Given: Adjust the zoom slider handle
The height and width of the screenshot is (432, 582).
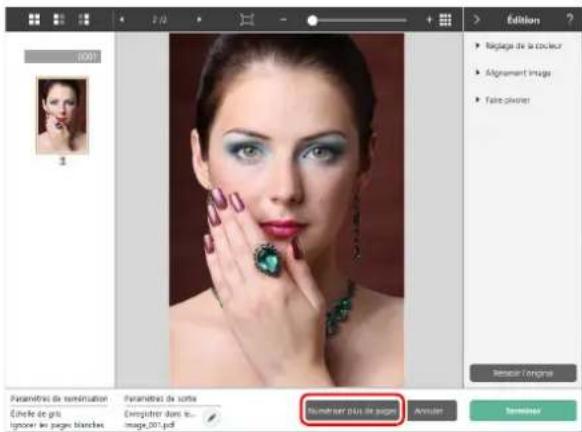Looking at the screenshot, I should tap(313, 20).
